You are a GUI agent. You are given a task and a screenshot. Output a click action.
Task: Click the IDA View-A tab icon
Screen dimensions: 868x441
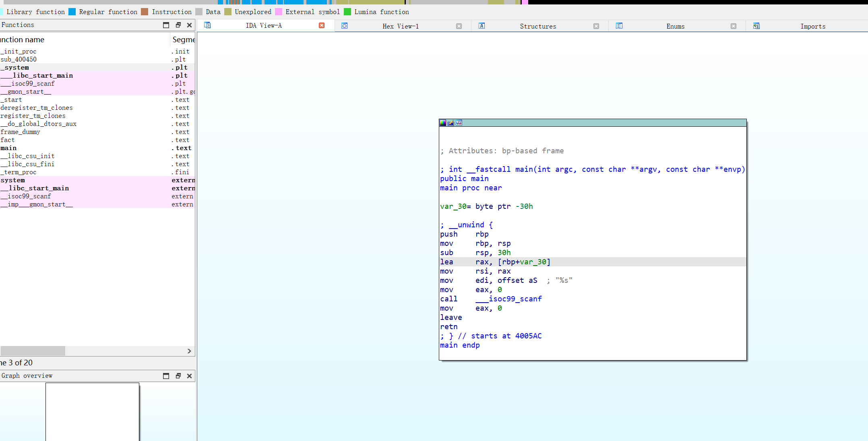(207, 25)
